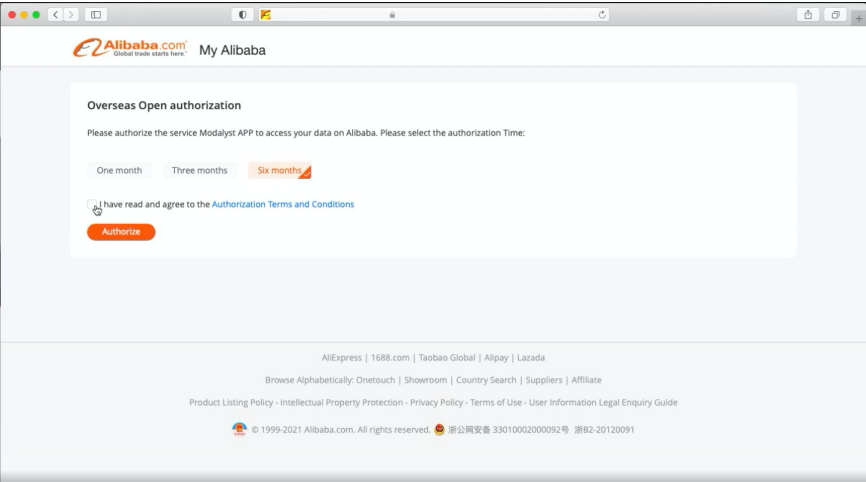Click the green fullscreen window button
The image size is (866, 482).
(36, 15)
